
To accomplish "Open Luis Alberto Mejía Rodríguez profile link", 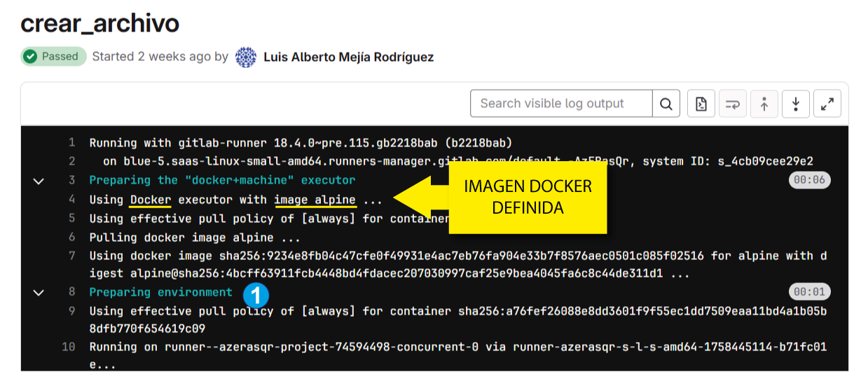I will [x=348, y=57].
